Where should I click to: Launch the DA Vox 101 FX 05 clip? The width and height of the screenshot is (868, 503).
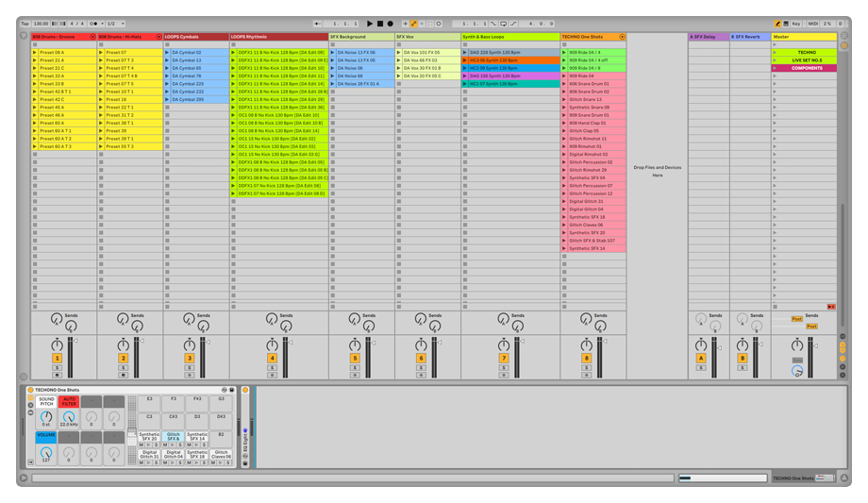click(398, 53)
